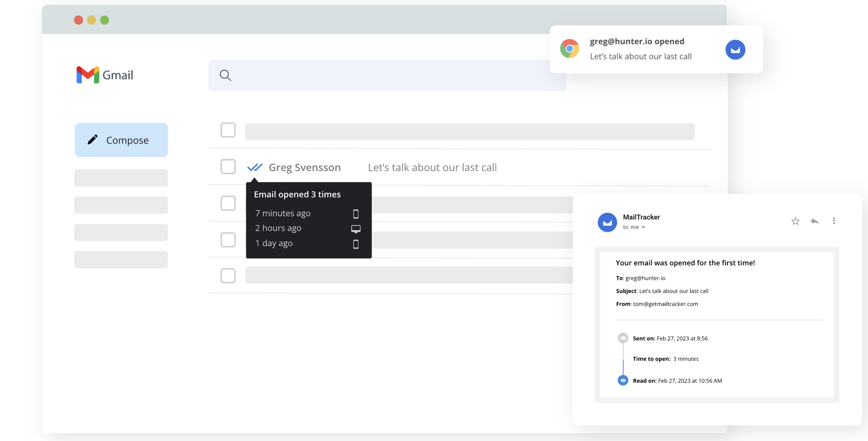Click the Gmail logo icon
Viewport: 868px width, 441px height.
pyautogui.click(x=88, y=75)
